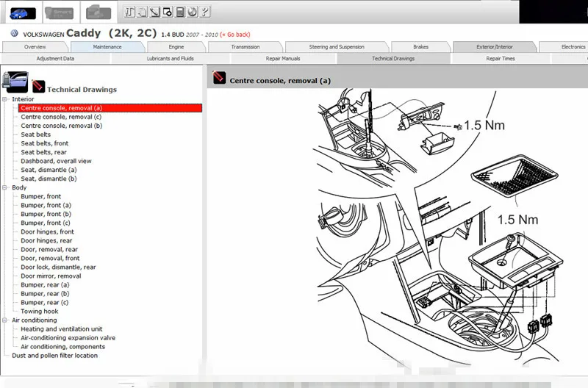Viewport: 588px width, 388px height.
Task: Select Door, removal, rear
Action: 49,250
